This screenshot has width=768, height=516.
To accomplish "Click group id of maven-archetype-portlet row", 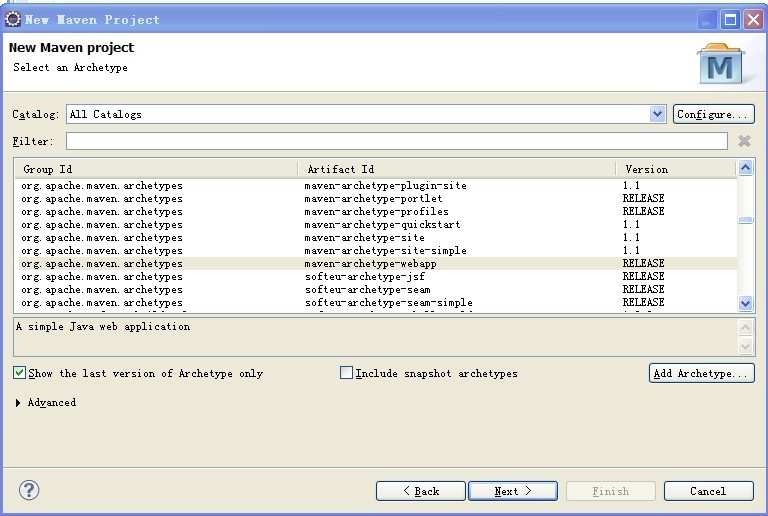I will (x=102, y=199).
